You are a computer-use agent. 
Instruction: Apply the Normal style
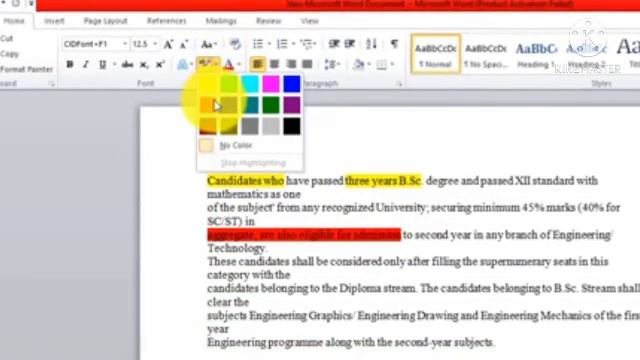(x=436, y=54)
